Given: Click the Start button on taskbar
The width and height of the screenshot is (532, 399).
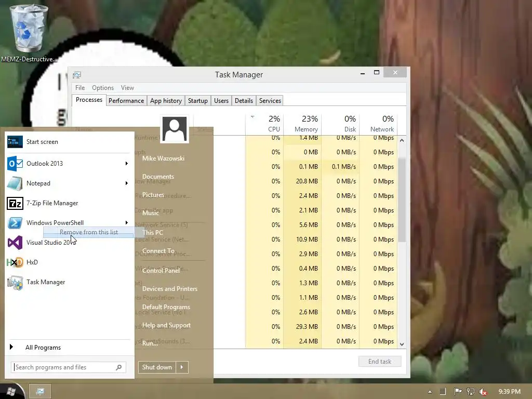Looking at the screenshot, I should [11, 392].
